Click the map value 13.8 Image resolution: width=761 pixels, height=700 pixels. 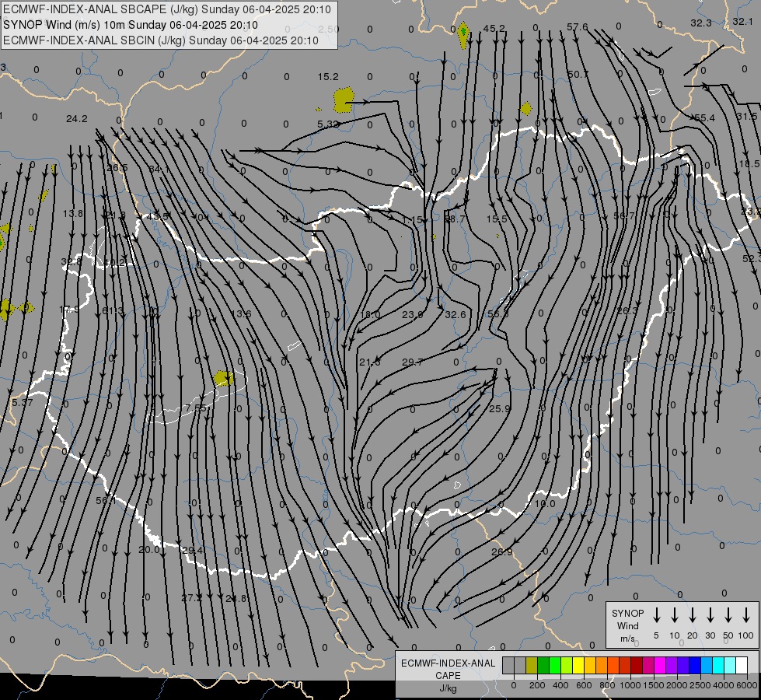(x=73, y=213)
